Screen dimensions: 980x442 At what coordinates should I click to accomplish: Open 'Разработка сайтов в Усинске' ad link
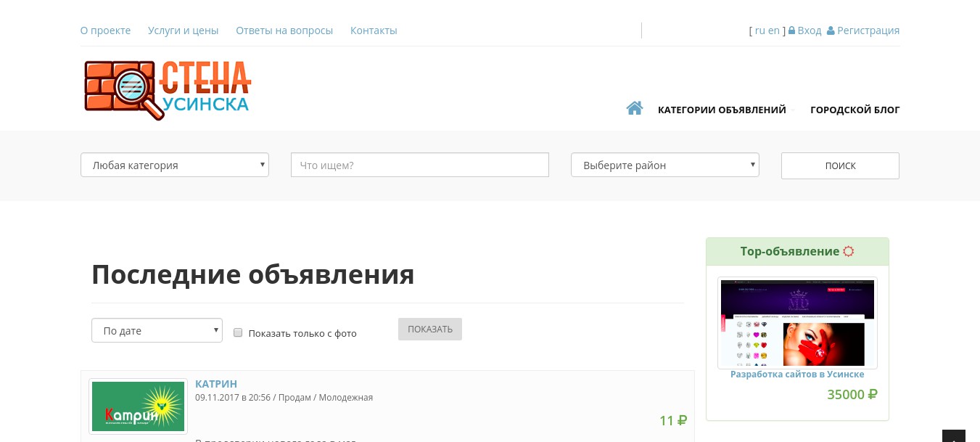pyautogui.click(x=797, y=375)
